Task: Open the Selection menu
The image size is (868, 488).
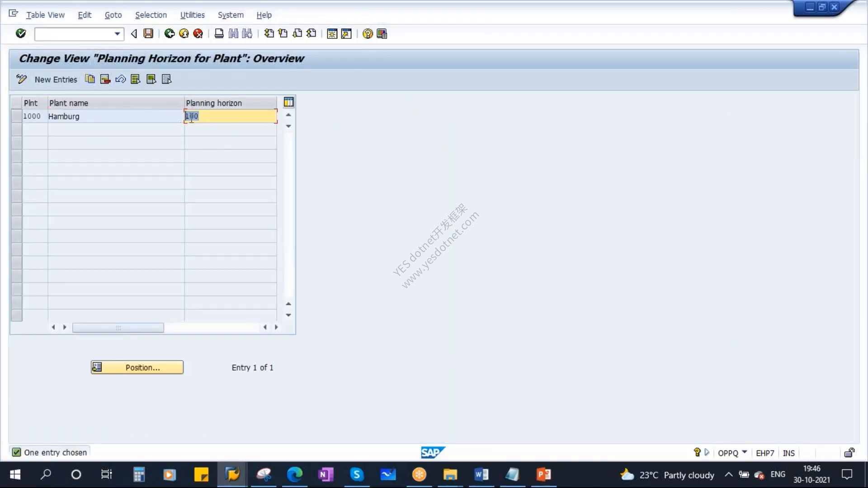Action: pyautogui.click(x=151, y=15)
